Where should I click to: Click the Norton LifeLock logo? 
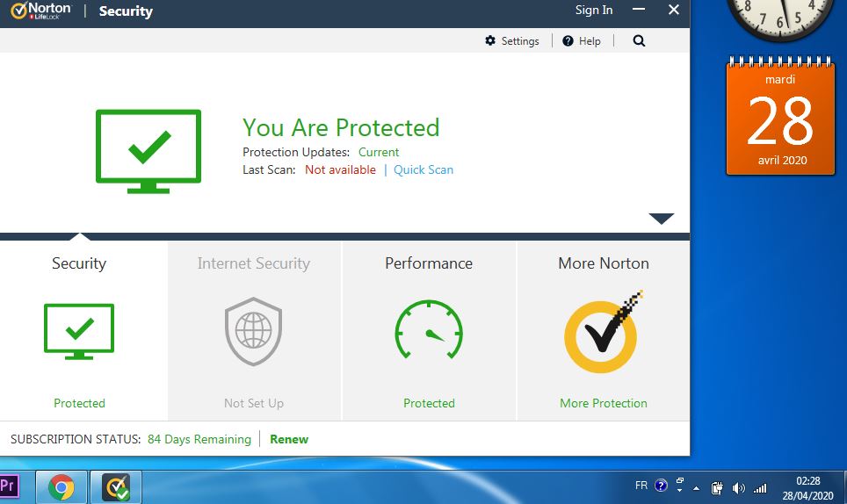(x=41, y=11)
